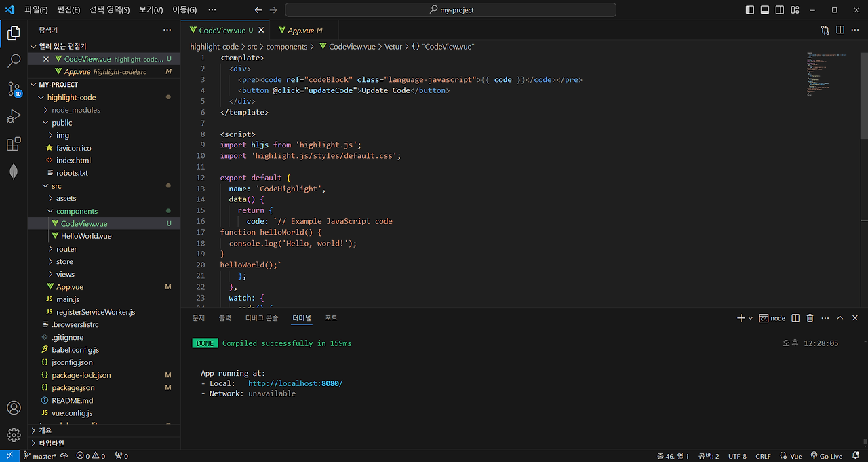Click CRLF end-of-line in status bar

pyautogui.click(x=763, y=456)
